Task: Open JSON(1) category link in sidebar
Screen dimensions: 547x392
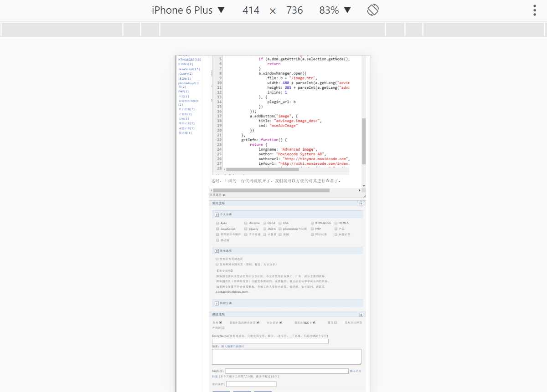Action: [185, 79]
